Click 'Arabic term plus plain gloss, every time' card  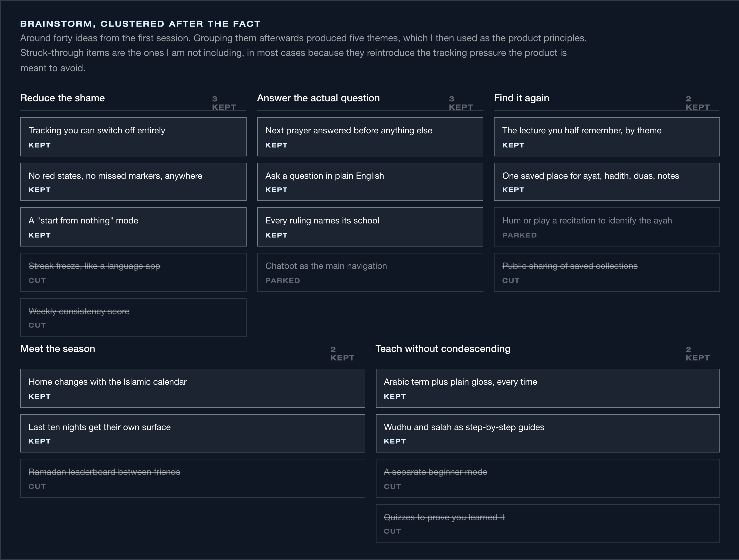(x=548, y=388)
